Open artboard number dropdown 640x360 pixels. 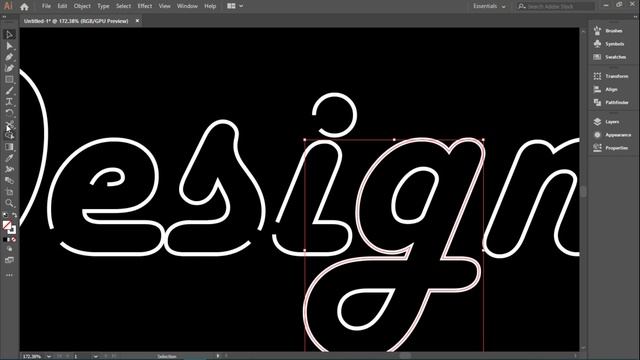[x=96, y=356]
